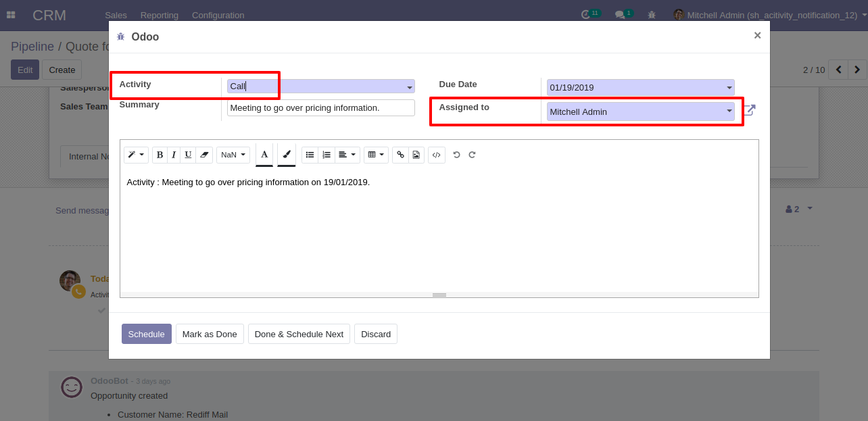The height and width of the screenshot is (421, 868).
Task: Click the Opportunity created text
Action: [x=129, y=396]
